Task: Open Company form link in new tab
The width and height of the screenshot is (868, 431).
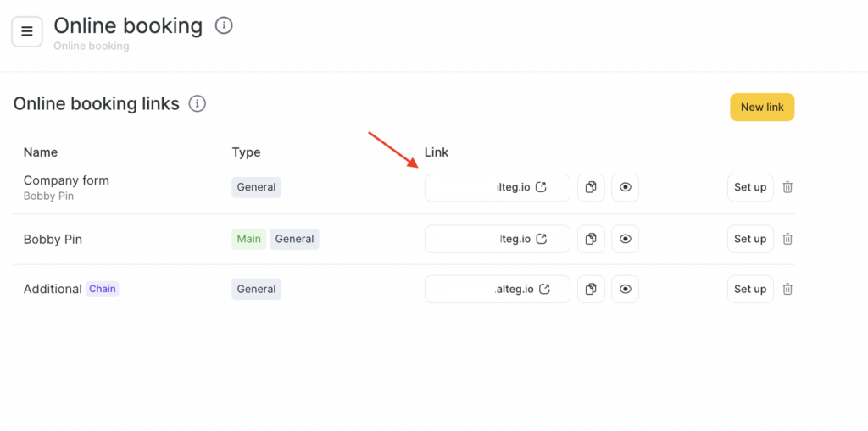Action: click(541, 187)
